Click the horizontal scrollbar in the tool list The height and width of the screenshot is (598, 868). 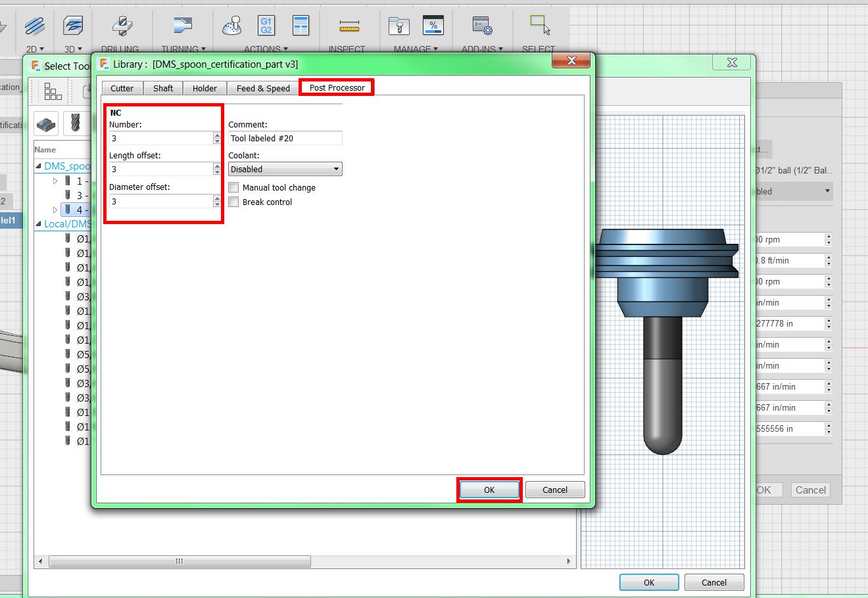(180, 561)
